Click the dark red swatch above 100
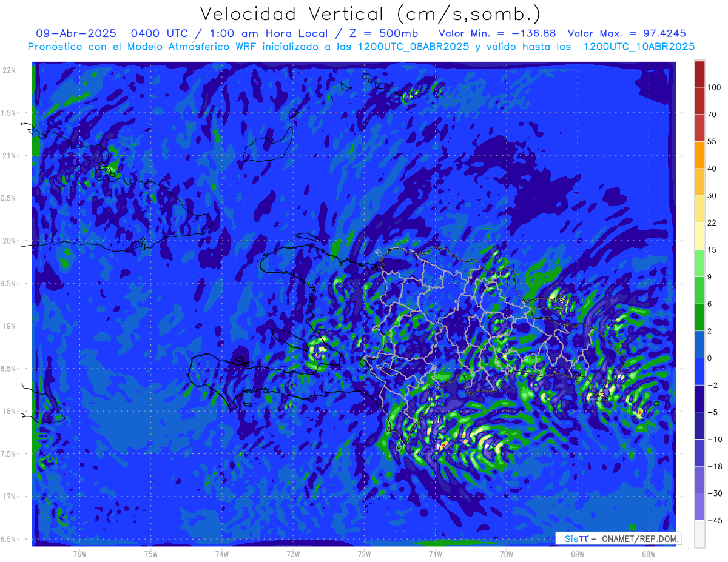 [699, 75]
